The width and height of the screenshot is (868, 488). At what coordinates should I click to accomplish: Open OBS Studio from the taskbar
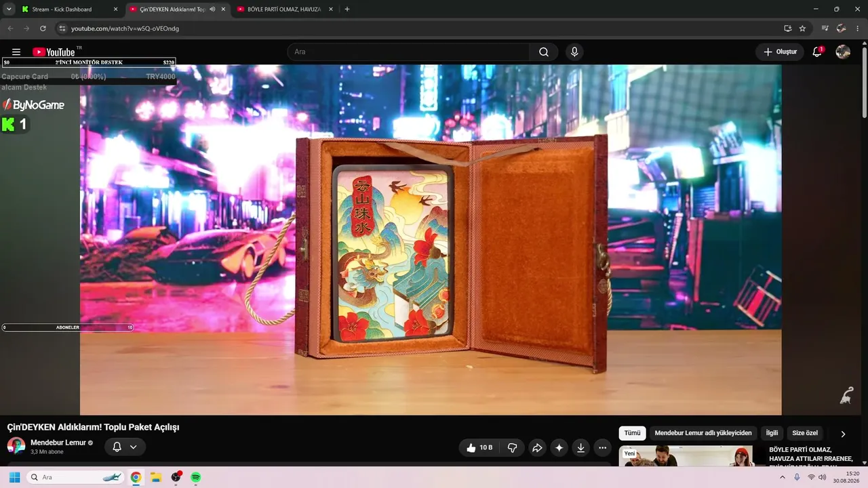(176, 477)
